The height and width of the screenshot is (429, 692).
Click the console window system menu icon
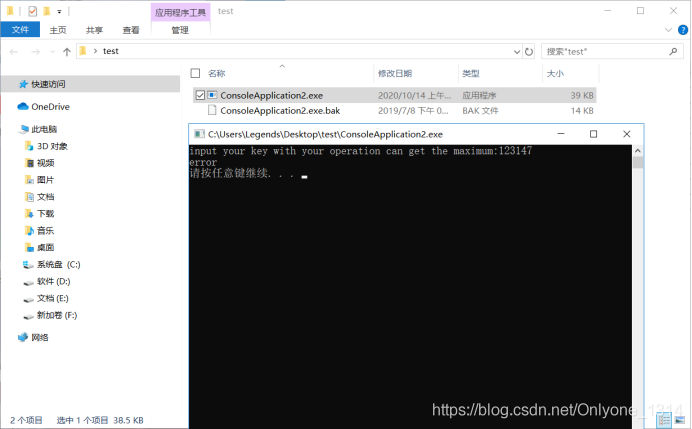pos(199,134)
